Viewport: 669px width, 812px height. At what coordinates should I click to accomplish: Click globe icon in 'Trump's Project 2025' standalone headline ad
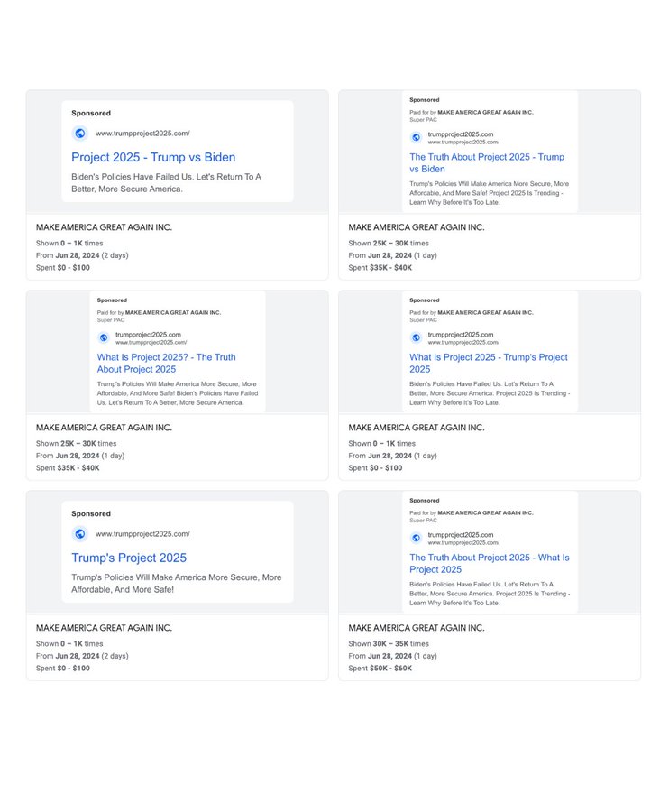pos(79,533)
